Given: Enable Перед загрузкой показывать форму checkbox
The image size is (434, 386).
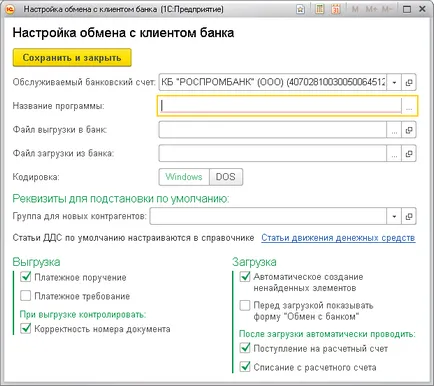Looking at the screenshot, I should (245, 305).
